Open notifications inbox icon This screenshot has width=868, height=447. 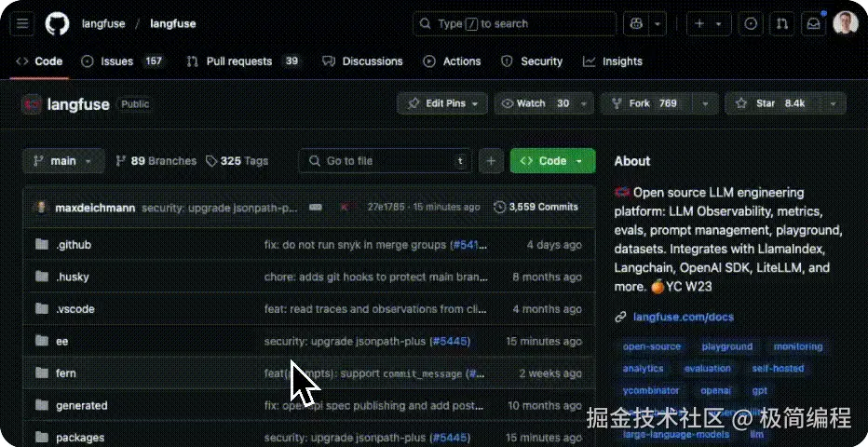click(x=813, y=24)
